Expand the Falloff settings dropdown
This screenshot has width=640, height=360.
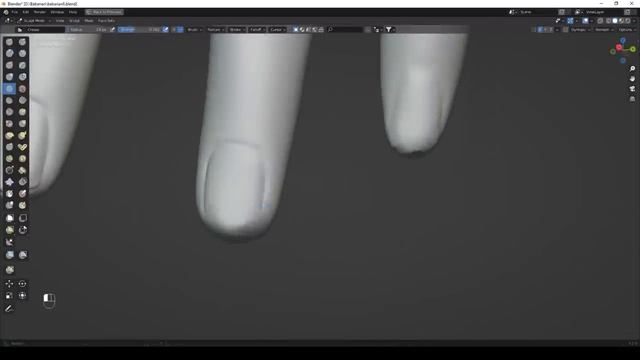257,29
